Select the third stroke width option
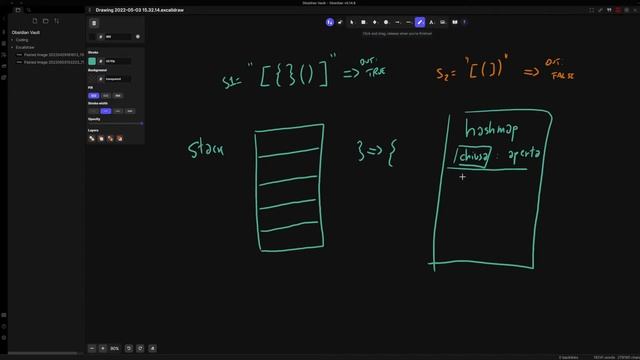Viewport: 640px width, 360px height. tap(118, 111)
